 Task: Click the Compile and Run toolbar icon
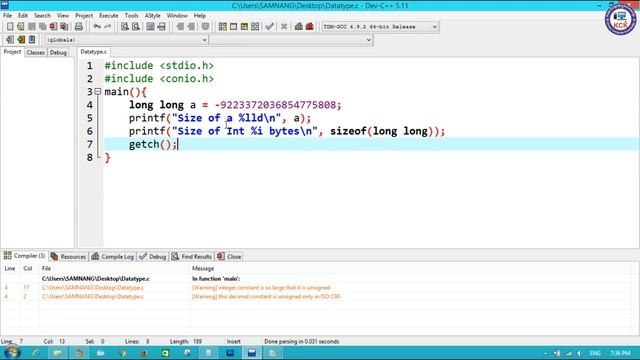coord(244,27)
